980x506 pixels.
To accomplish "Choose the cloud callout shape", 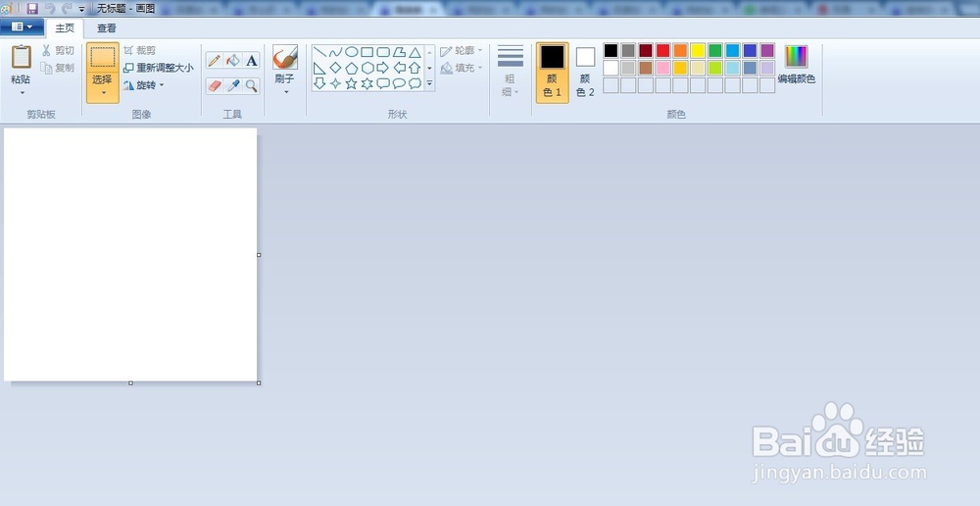I will [x=415, y=83].
